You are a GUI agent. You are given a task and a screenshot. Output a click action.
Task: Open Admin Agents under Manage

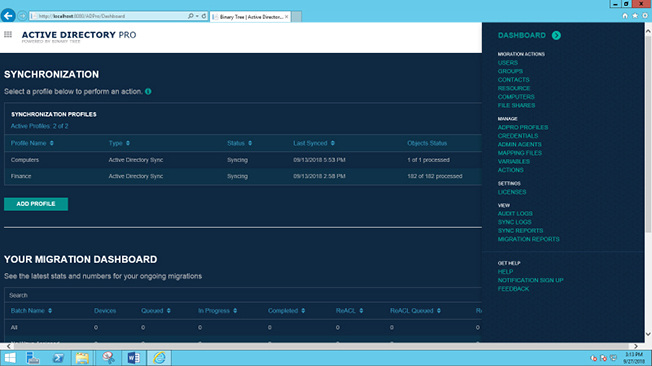[519, 144]
